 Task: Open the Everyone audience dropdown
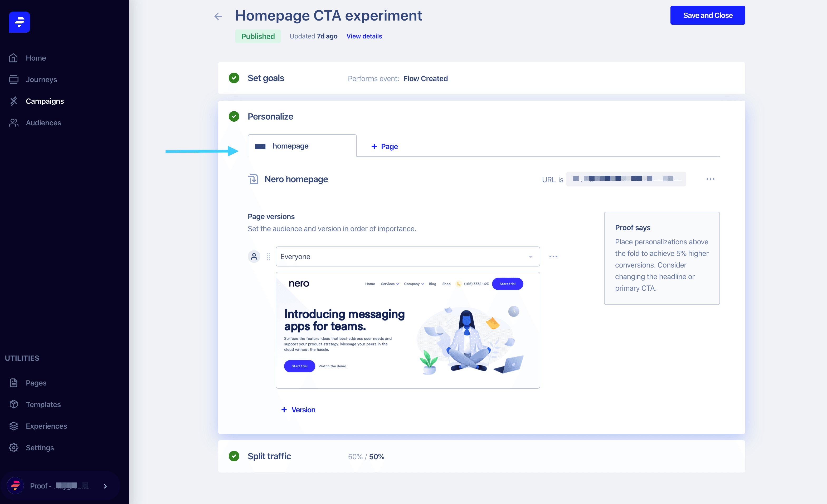pyautogui.click(x=407, y=256)
